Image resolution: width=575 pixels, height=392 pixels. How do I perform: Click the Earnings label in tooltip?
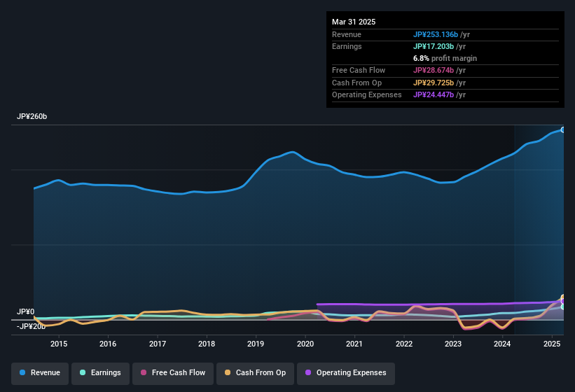pos(347,46)
